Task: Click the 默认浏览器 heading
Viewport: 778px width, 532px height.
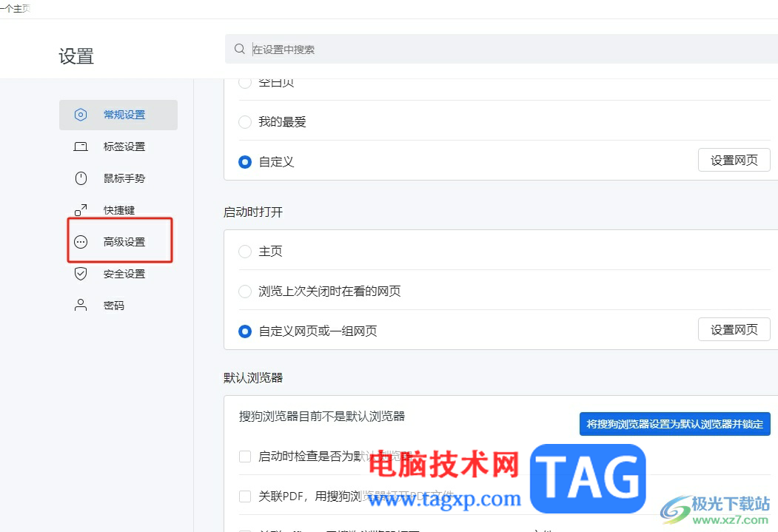Action: pyautogui.click(x=253, y=378)
